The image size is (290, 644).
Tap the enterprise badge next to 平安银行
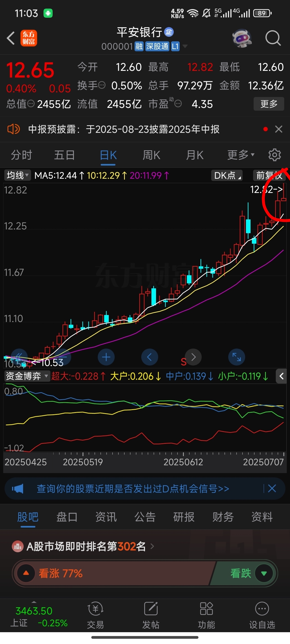169,32
